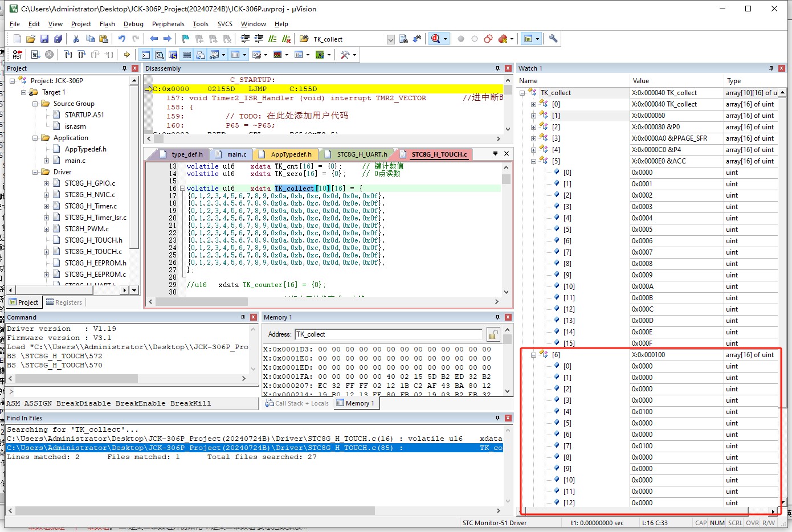792x532 pixels.
Task: Switch to the STC8G_H_UART.h editor tab
Action: coord(358,154)
